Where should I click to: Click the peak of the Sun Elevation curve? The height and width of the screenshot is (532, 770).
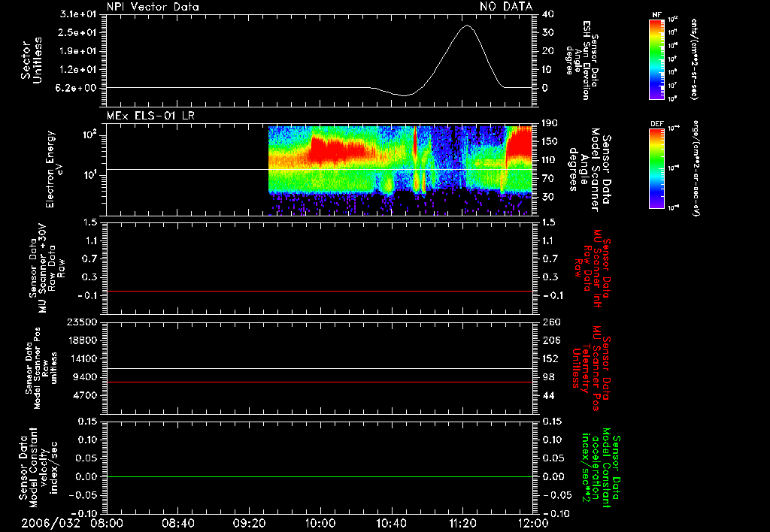(466, 26)
